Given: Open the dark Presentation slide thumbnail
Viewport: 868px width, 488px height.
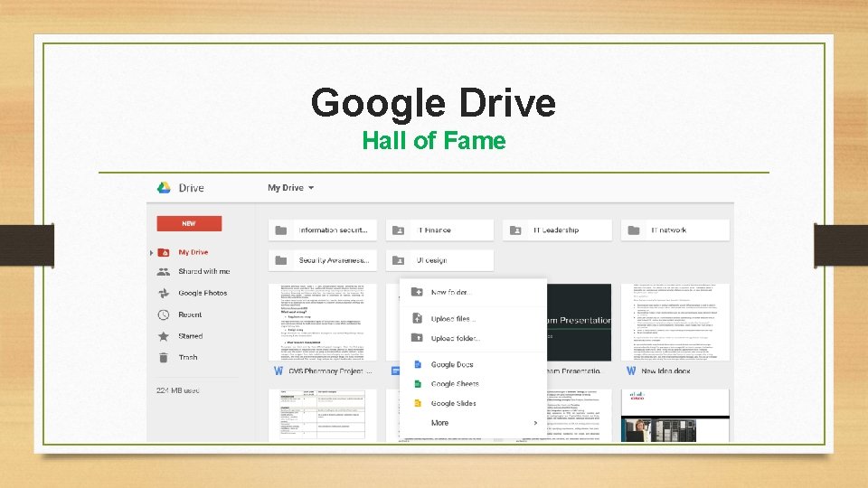Looking at the screenshot, I should [x=580, y=322].
